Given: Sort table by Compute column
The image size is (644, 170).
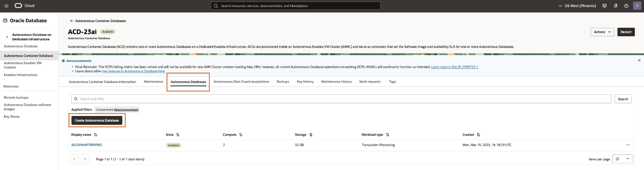Looking at the screenshot, I should pos(241,135).
